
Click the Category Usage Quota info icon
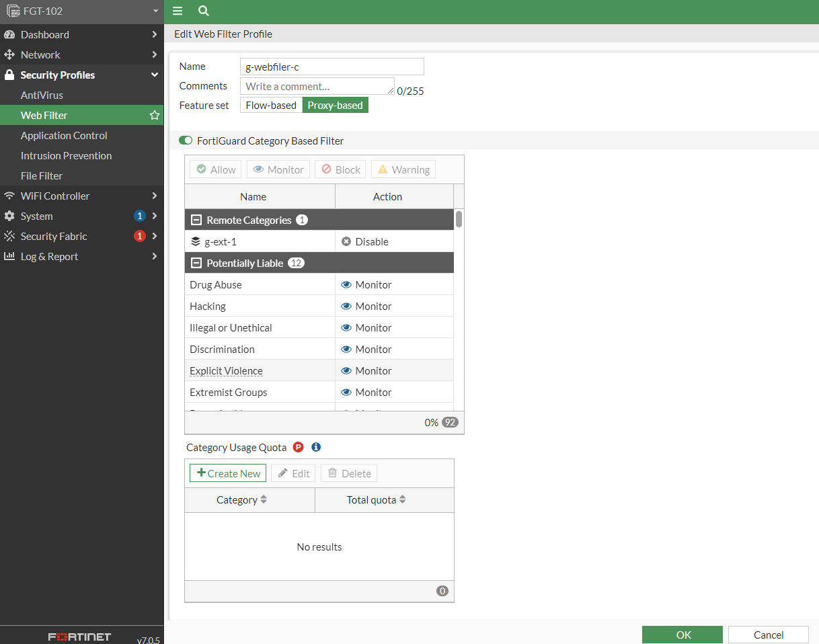click(x=316, y=447)
